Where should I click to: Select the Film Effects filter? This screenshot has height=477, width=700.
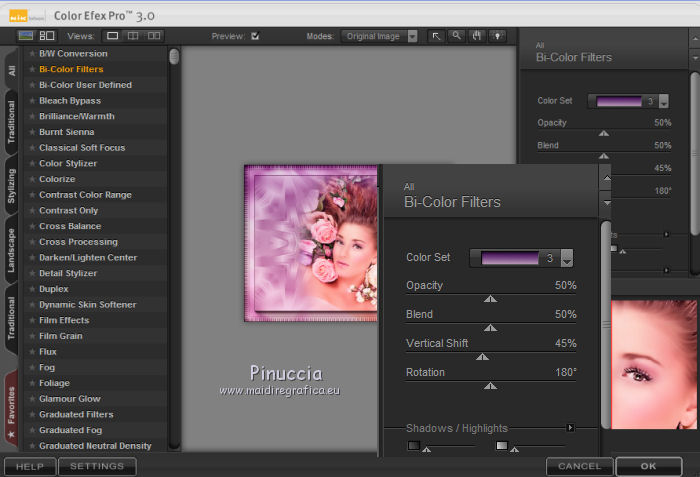64,320
